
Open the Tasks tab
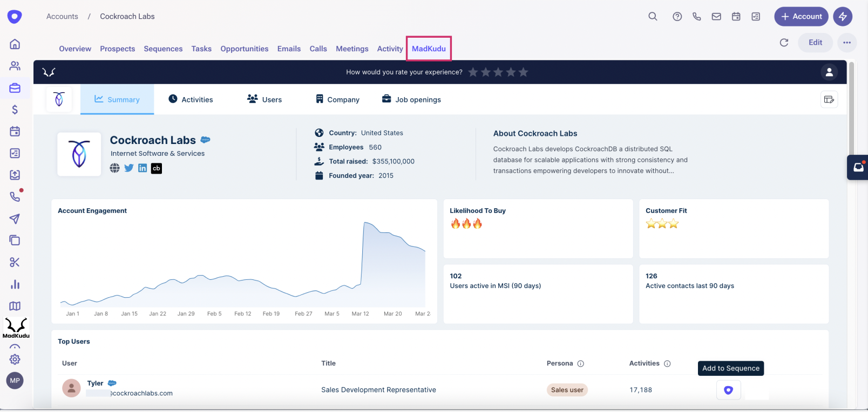tap(201, 49)
